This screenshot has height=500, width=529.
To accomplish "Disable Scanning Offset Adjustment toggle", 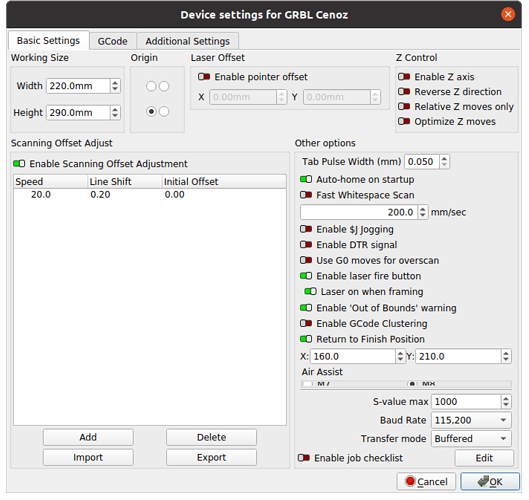I will click(19, 164).
